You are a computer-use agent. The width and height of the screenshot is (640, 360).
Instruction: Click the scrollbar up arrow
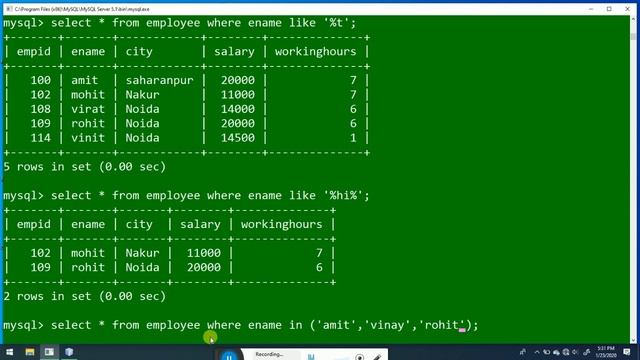click(633, 19)
